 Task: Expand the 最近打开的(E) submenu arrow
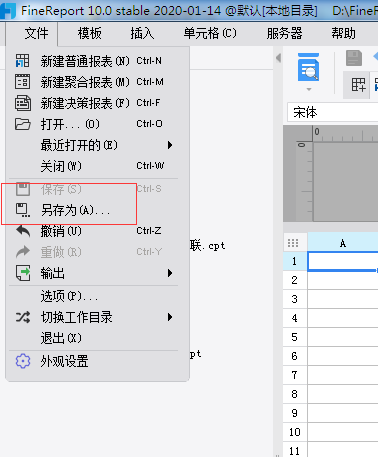point(170,145)
